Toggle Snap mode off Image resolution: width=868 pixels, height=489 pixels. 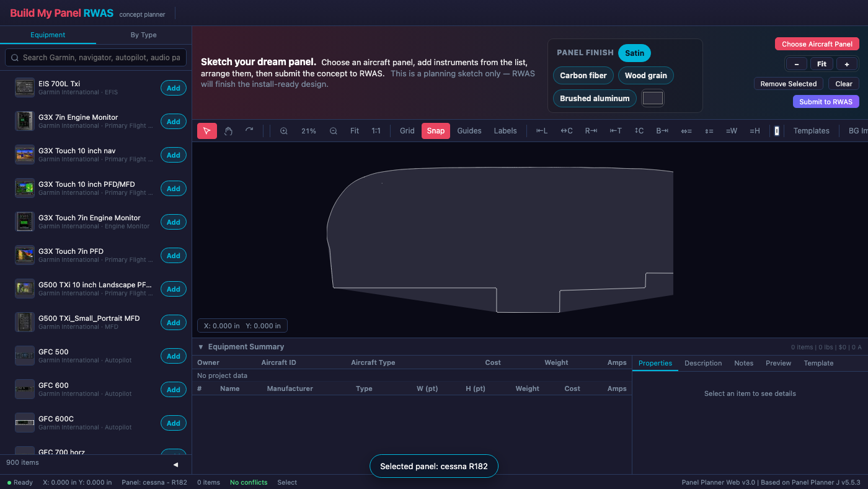pyautogui.click(x=435, y=131)
